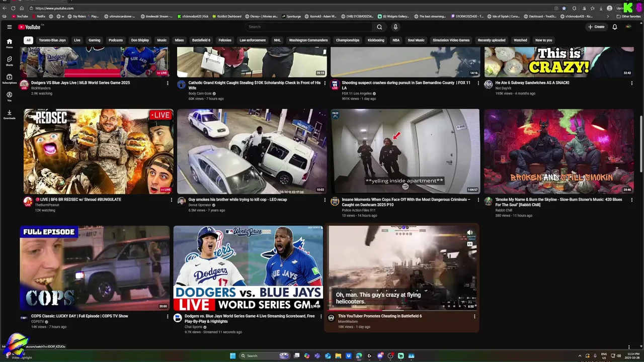Image resolution: width=644 pixels, height=362 pixels.
Task: Toggle captions on Battlefield 6 preview
Action: coord(470,244)
